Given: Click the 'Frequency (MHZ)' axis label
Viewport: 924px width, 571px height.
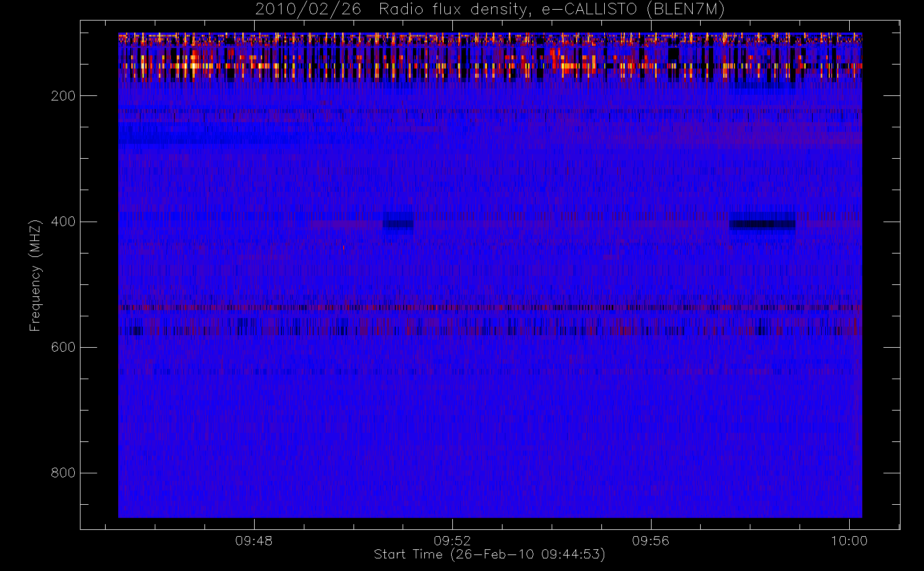Looking at the screenshot, I should pyautogui.click(x=35, y=275).
